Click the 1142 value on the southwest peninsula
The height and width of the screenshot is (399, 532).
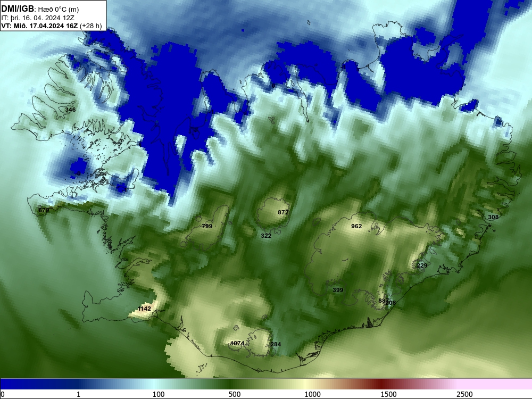pos(144,309)
